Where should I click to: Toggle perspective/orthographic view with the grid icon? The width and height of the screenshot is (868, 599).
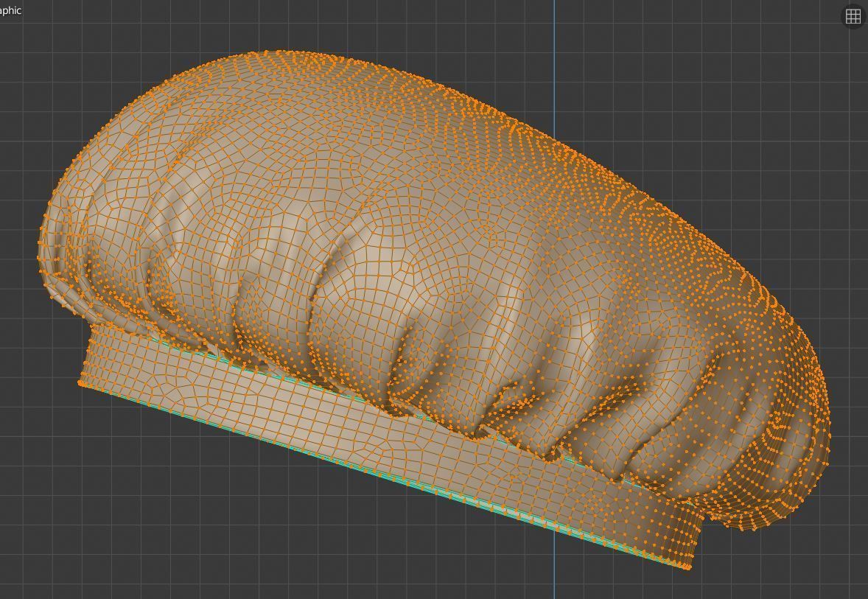pos(853,16)
